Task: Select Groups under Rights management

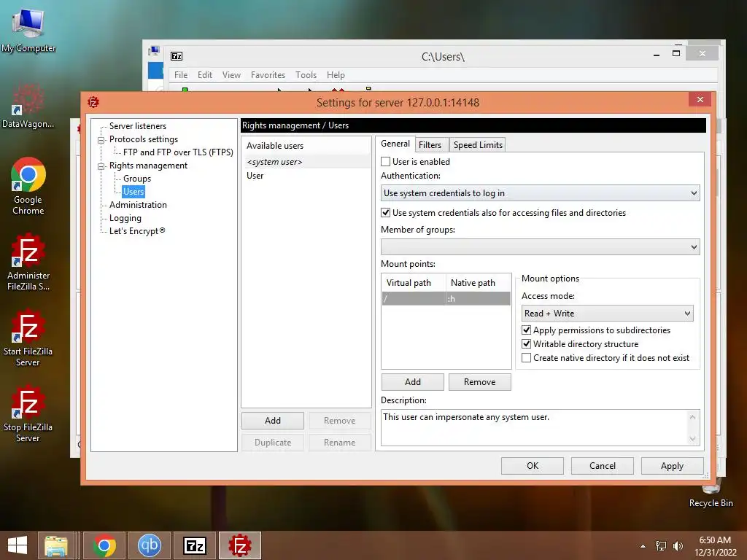Action: [136, 179]
